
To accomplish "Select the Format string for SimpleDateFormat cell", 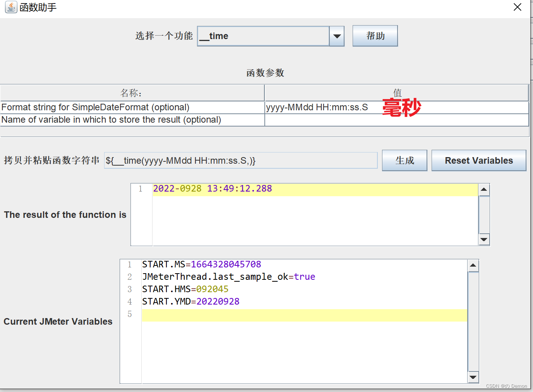I will coord(132,107).
